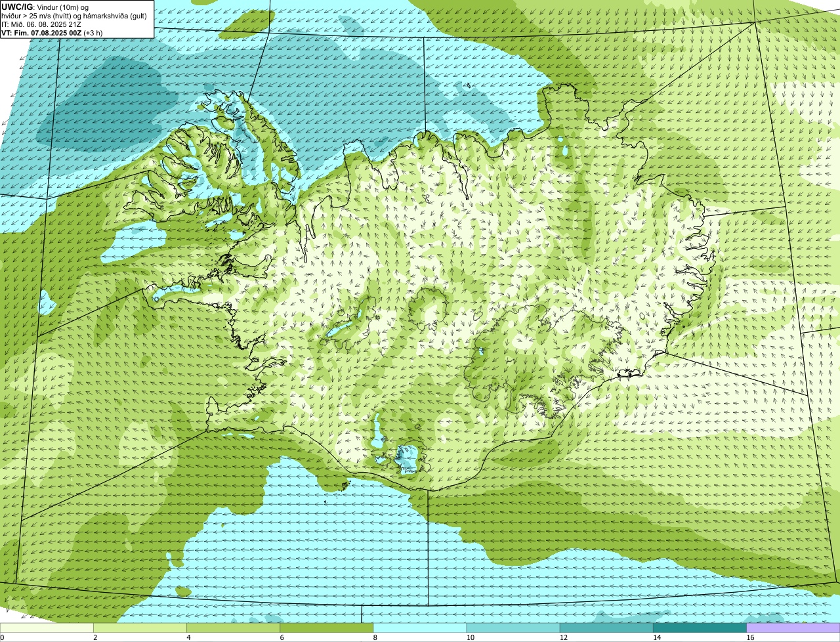Select the light cyan 8–10 m/s legend swatch
Image resolution: width=840 pixels, height=642 pixels.
click(x=420, y=628)
